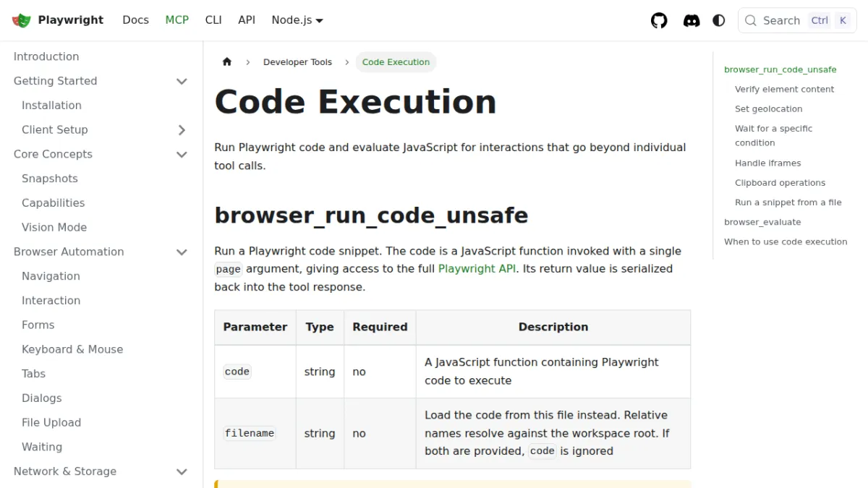This screenshot has height=488, width=868.
Task: Click the Developer Tools breadcrumb
Action: 297,62
